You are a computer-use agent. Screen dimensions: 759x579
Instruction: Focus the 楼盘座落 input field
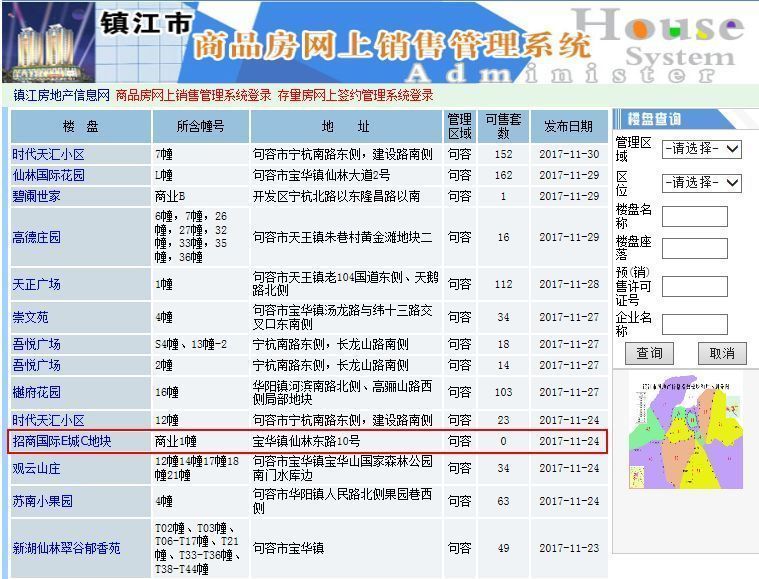(x=695, y=248)
